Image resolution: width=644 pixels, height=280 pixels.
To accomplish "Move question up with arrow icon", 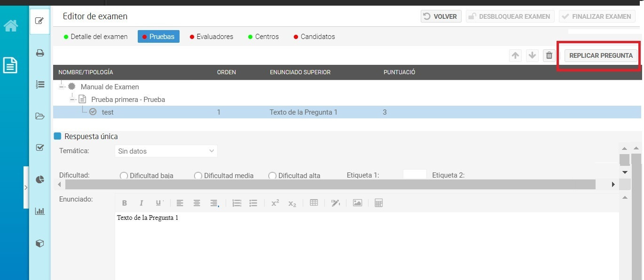I will 516,55.
